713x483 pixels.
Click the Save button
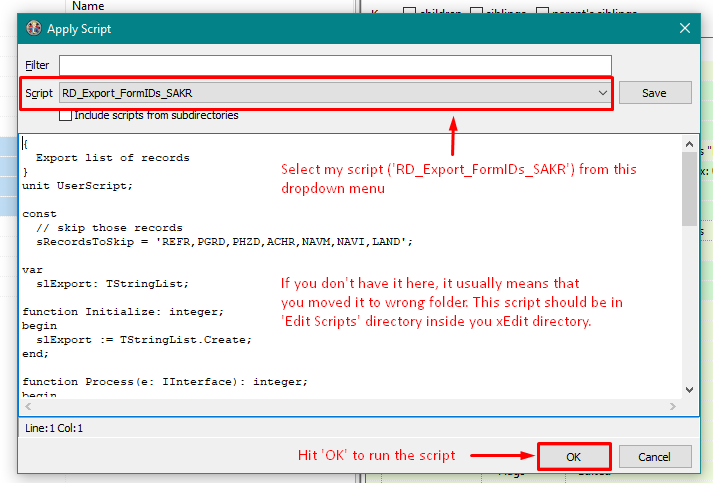coord(655,93)
